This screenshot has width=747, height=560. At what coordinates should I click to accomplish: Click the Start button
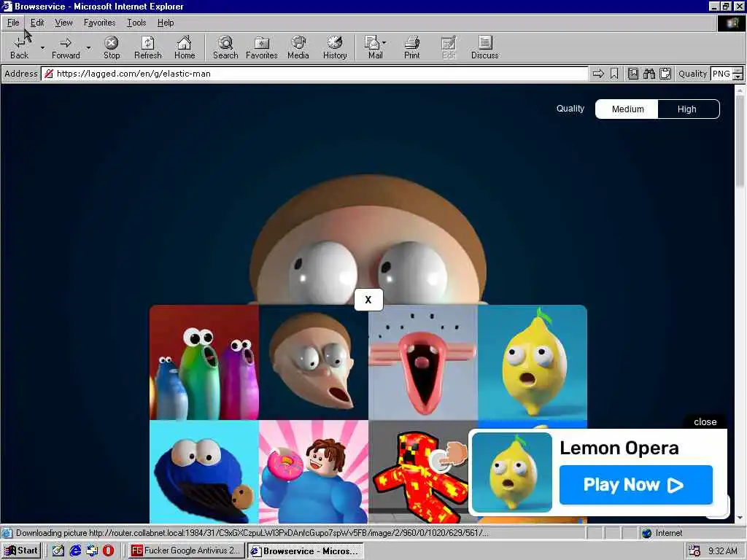click(x=21, y=551)
